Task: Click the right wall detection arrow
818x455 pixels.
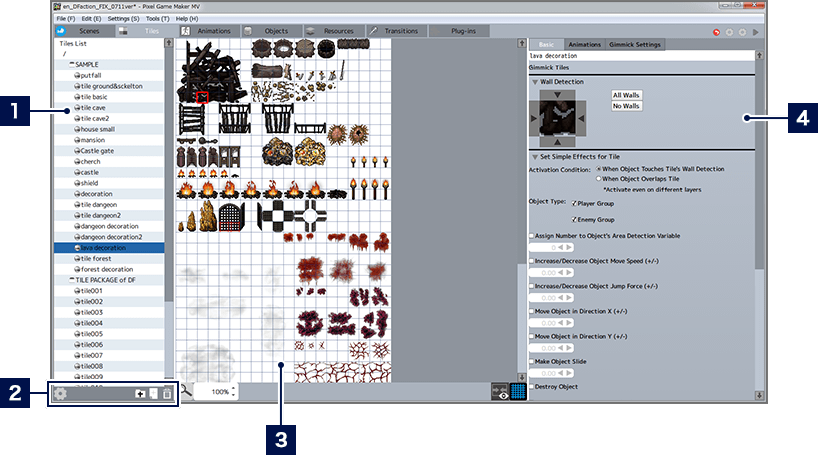Action: click(581, 118)
